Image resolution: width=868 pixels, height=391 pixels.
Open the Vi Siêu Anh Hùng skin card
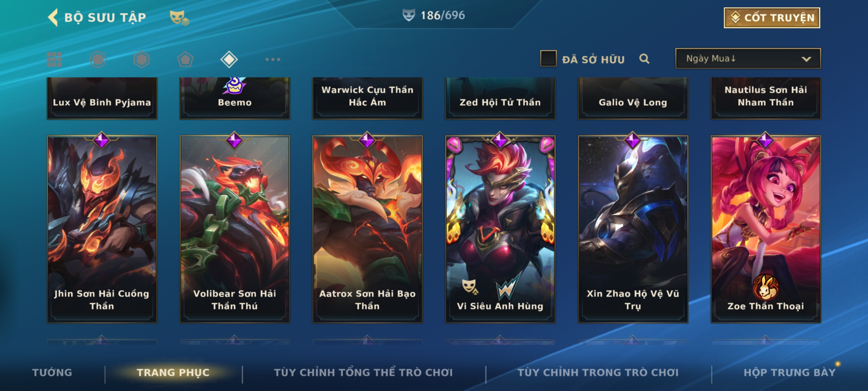click(x=500, y=229)
